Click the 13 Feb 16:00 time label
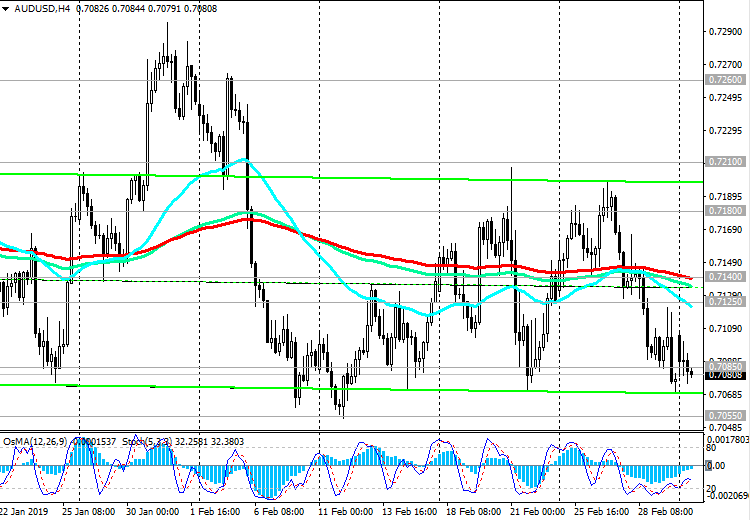750x520 pixels. tap(410, 511)
